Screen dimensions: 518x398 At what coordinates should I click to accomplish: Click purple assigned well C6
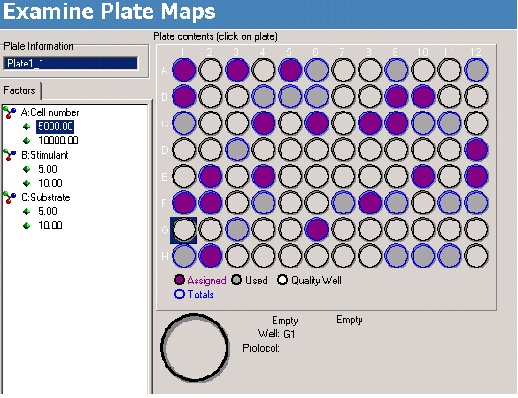pyautogui.click(x=317, y=123)
